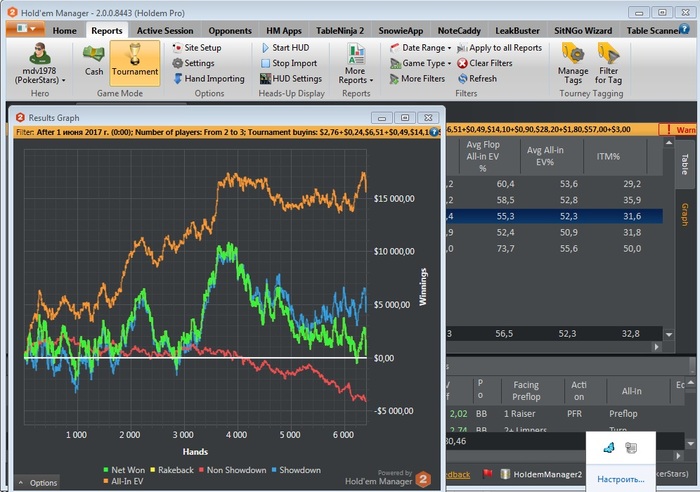Expand the More Reports dropdown
The height and width of the screenshot is (492, 700).
(356, 64)
